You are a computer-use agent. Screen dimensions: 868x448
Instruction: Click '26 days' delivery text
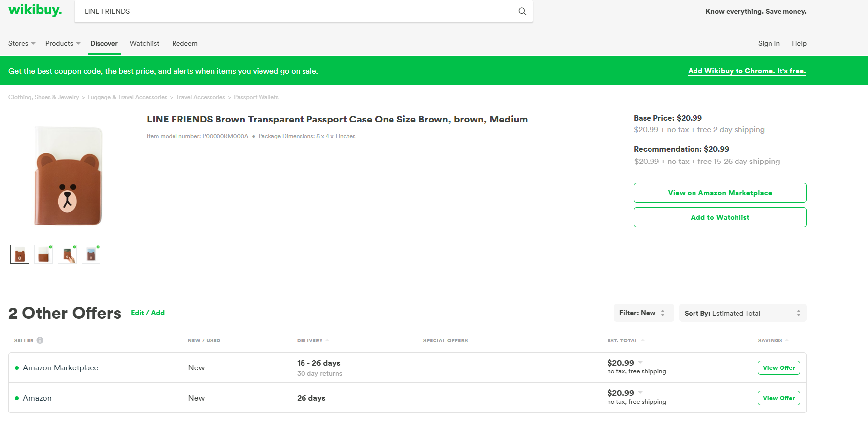tap(311, 398)
